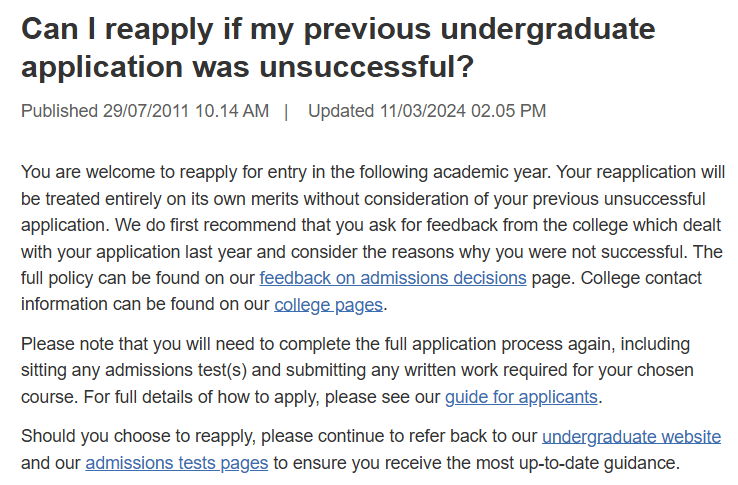Open the "guide for applicants" link
The height and width of the screenshot is (485, 738).
pos(521,397)
